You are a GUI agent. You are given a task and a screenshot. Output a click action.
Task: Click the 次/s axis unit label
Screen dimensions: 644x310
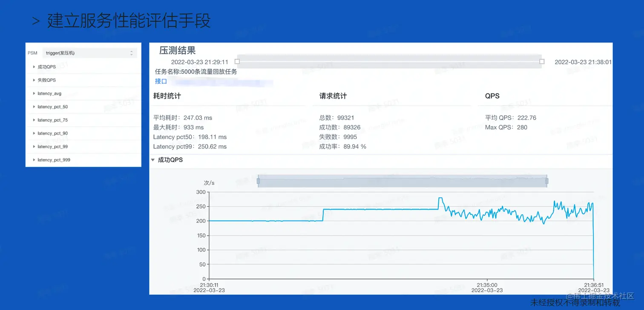coord(209,183)
